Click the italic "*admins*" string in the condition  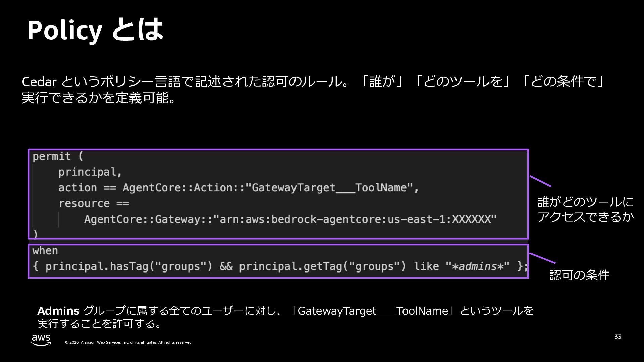point(478,266)
